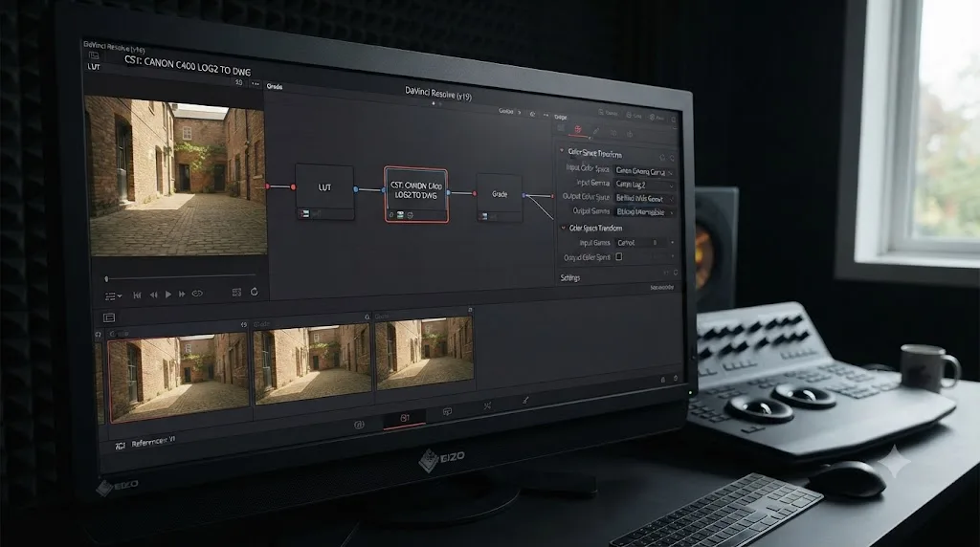Open the Output Color Space dropdown
980x547 pixels.
tap(644, 199)
